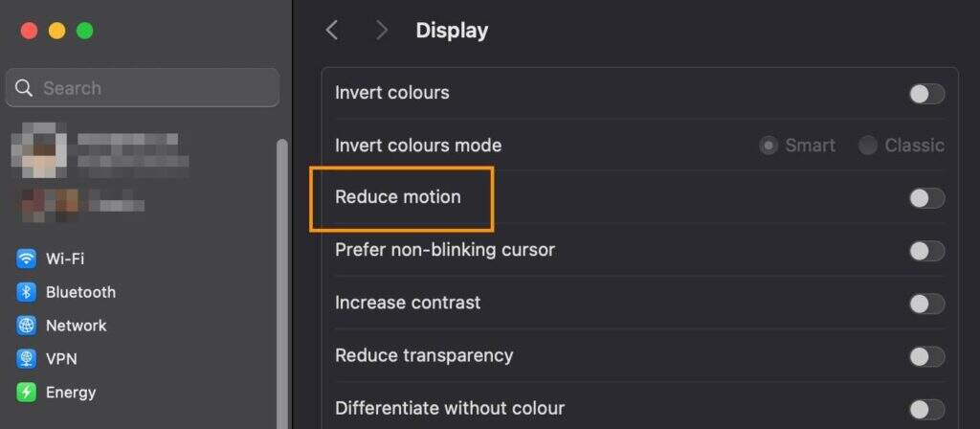Enable the Increase contrast switch

coord(925,304)
